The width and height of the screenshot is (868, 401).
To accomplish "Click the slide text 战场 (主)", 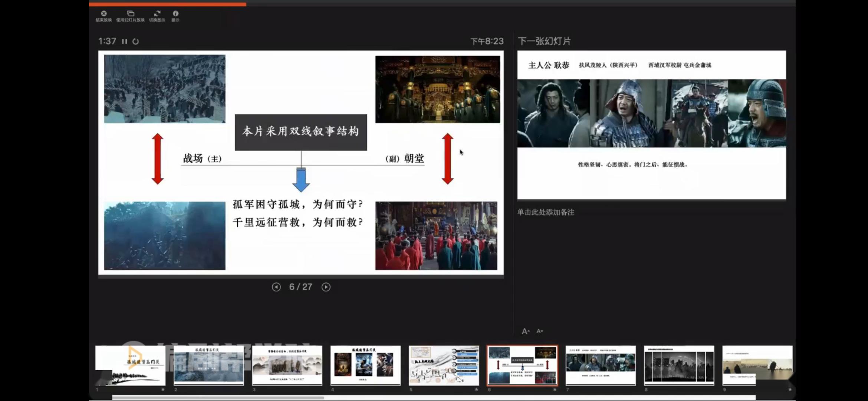I will 203,159.
